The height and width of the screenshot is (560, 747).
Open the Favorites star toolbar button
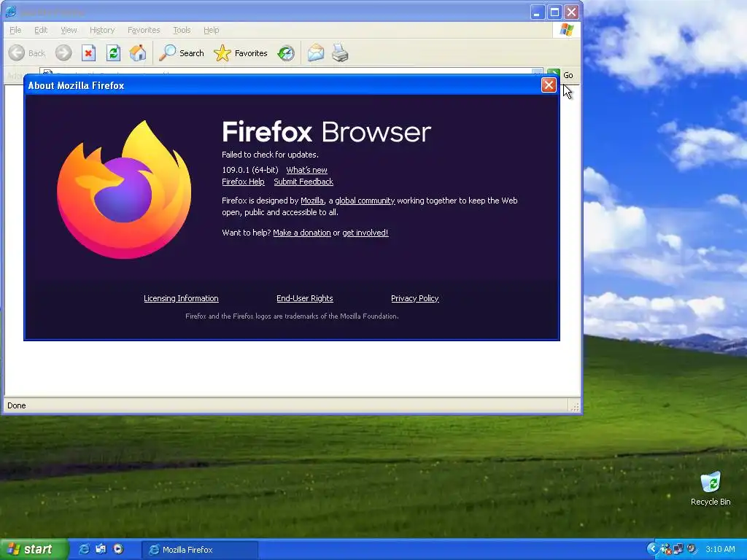click(241, 52)
